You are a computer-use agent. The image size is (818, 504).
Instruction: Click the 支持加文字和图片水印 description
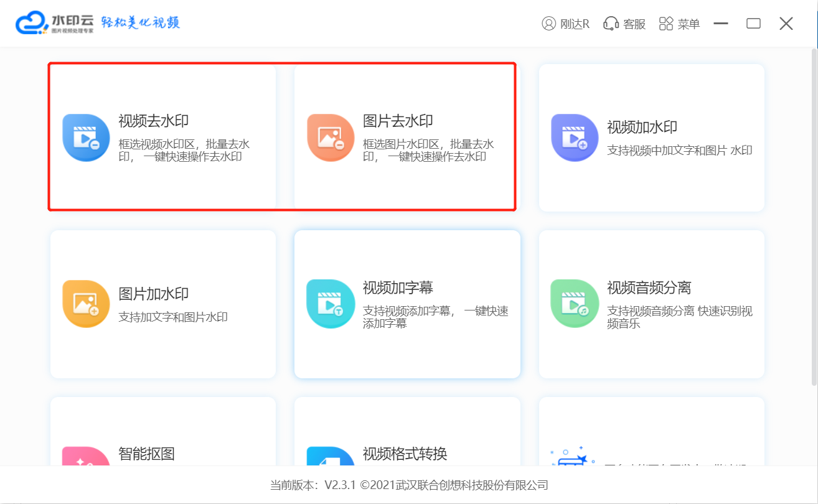(x=173, y=317)
